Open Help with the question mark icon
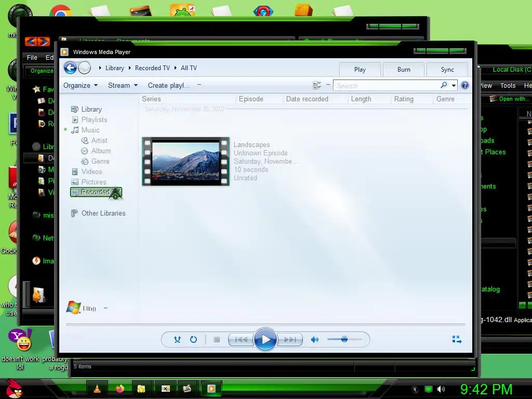 tap(465, 85)
